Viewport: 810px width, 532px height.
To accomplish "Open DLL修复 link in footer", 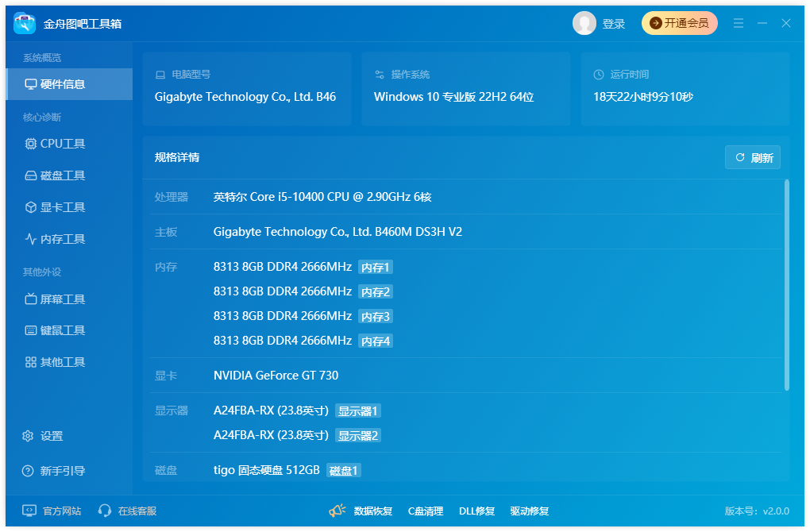I will tap(476, 511).
